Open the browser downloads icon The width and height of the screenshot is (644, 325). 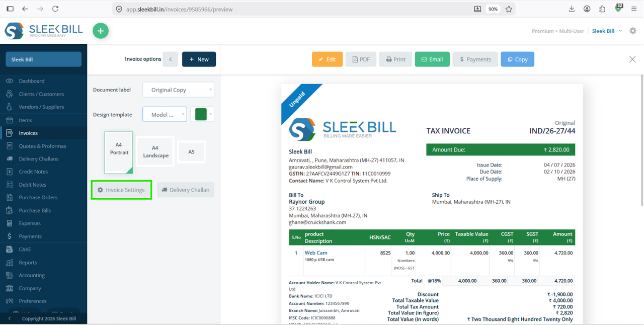tap(572, 9)
